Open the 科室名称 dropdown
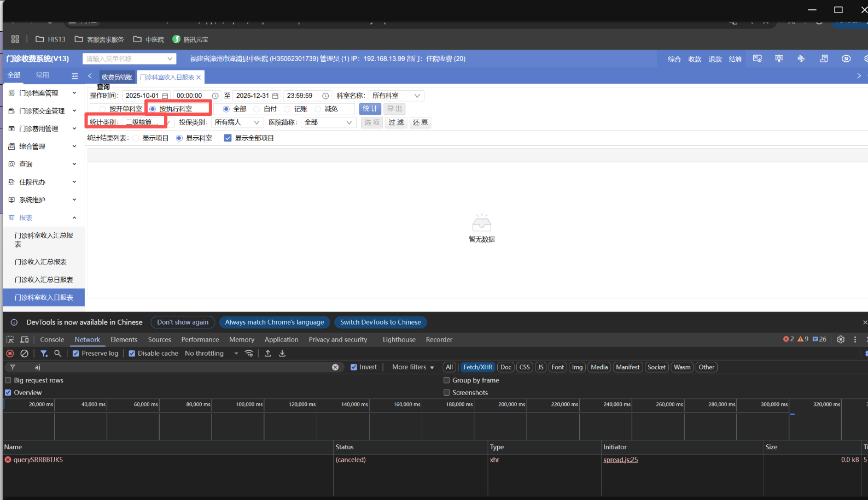Screen dimensions: 868x500 (396, 96)
